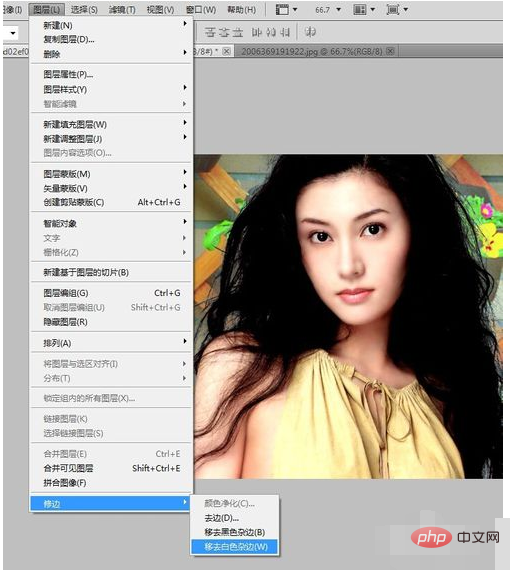Viewport: 510px width, 570px height.
Task: Click distribute horizontal centers icon
Action: [x=271, y=32]
